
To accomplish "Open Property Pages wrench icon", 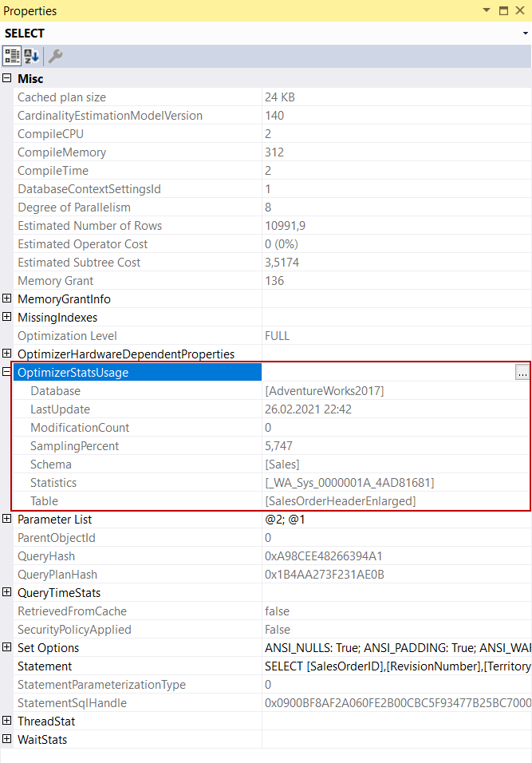I will 56,56.
